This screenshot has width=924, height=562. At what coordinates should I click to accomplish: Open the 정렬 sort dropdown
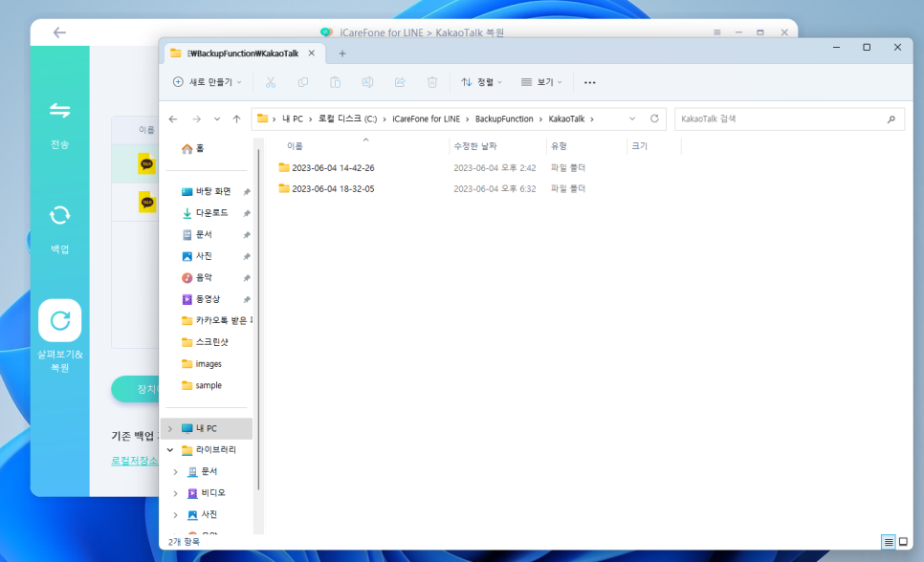coord(481,82)
